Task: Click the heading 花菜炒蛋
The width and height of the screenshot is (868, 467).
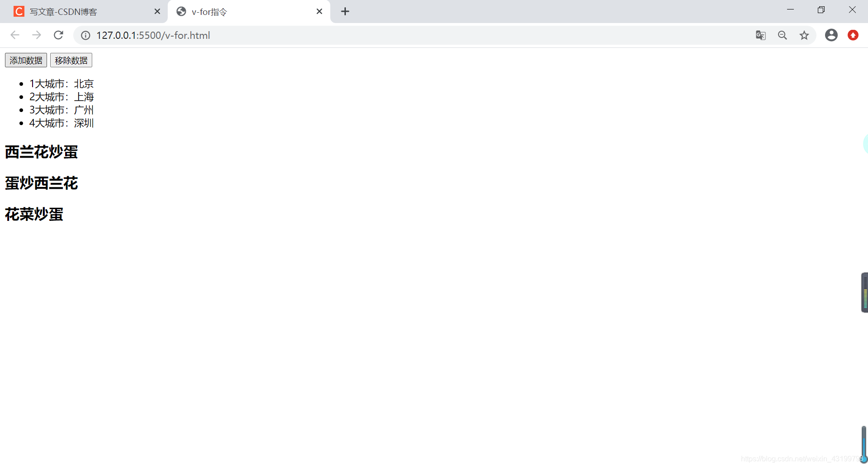Action: click(x=34, y=215)
